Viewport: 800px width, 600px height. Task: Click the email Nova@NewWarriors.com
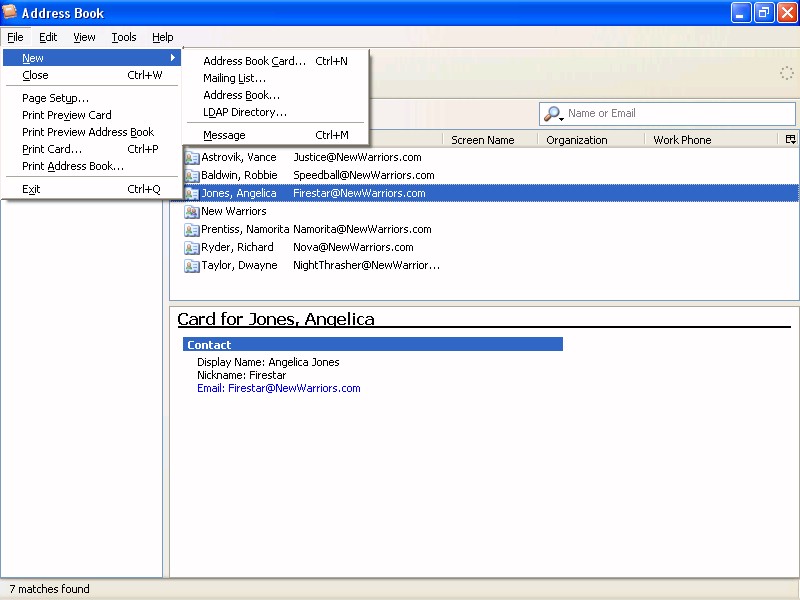[x=353, y=247]
